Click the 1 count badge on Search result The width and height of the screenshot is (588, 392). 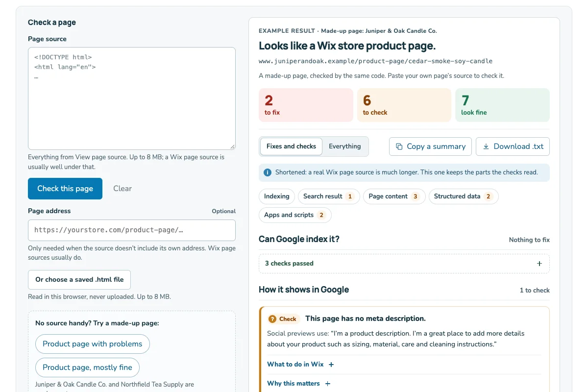click(x=350, y=196)
